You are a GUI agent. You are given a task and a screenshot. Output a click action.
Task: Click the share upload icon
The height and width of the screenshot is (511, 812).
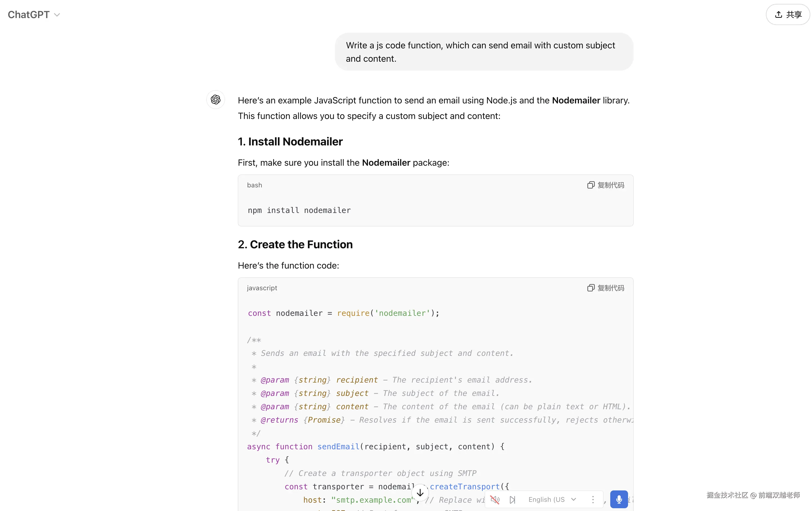point(778,14)
